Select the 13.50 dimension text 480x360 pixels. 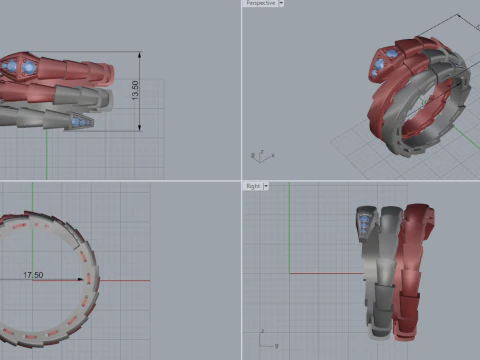(135, 90)
